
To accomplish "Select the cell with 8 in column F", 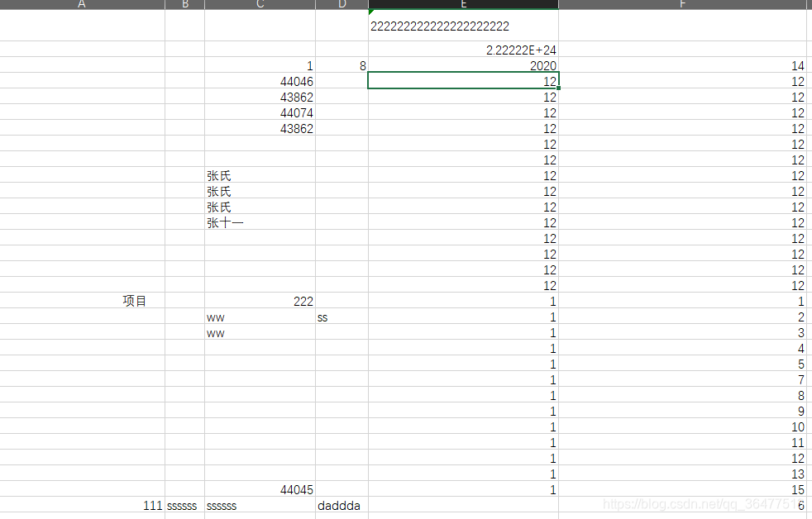I will 682,395.
